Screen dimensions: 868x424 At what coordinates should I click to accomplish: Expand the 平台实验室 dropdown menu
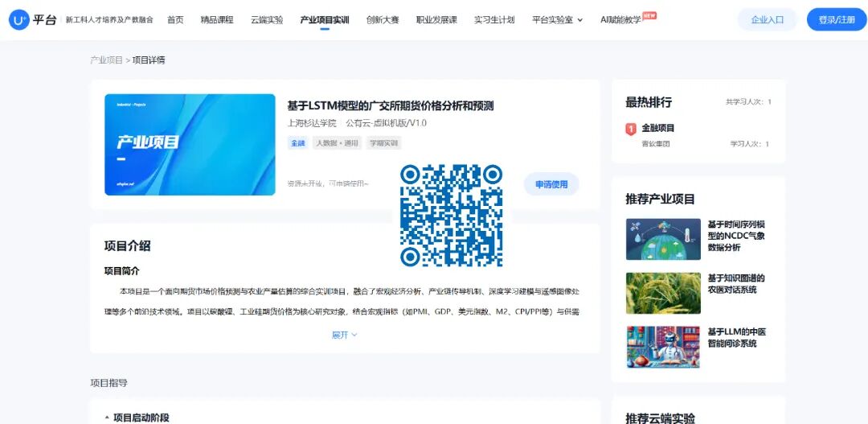[x=558, y=20]
